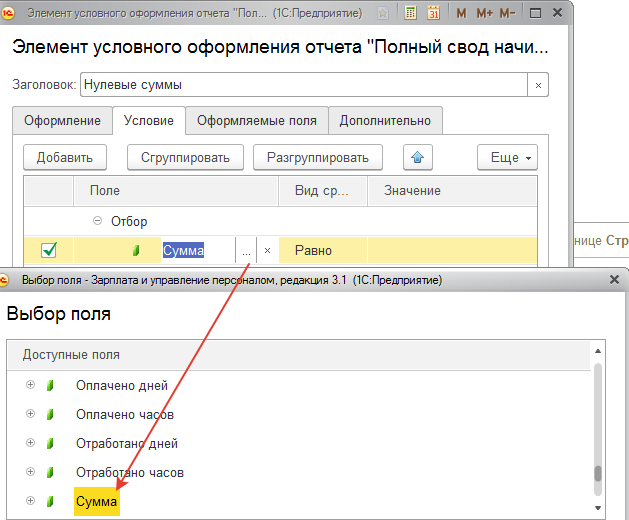Collapse the Отбор group
This screenshot has width=629, height=520.
coord(97,221)
